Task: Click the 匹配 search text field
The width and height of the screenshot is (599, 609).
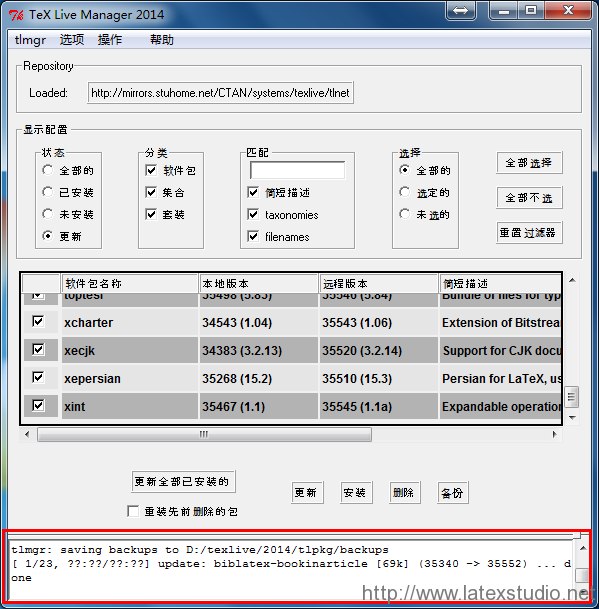Action: pyautogui.click(x=298, y=171)
